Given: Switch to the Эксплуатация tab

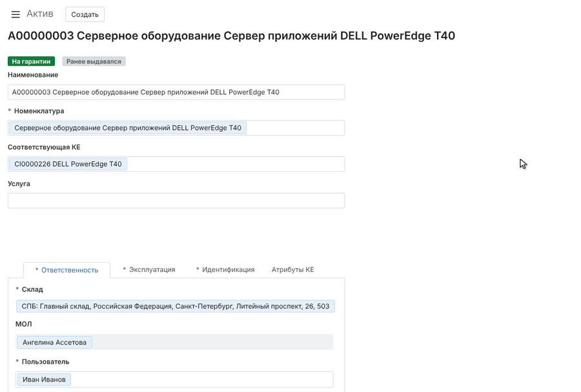Looking at the screenshot, I should tap(149, 269).
